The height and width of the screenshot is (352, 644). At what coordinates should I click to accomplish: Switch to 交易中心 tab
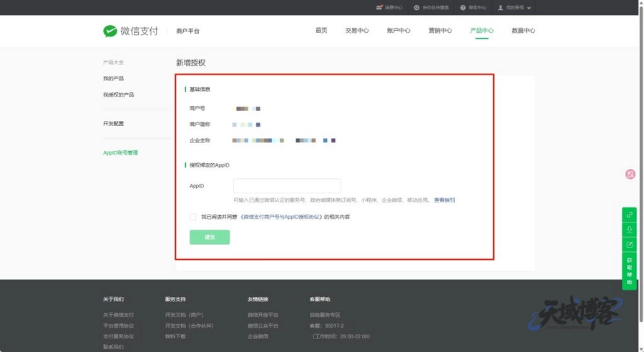[x=357, y=30]
